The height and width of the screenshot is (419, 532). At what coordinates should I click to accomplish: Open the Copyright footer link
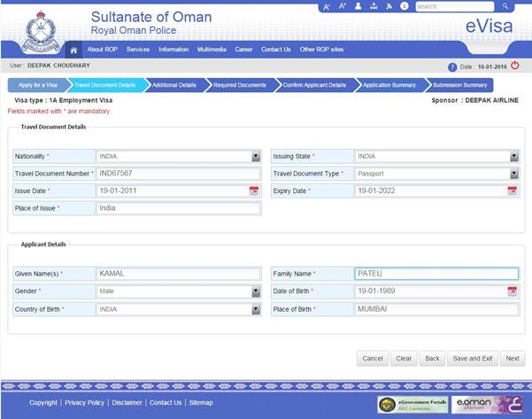point(43,403)
